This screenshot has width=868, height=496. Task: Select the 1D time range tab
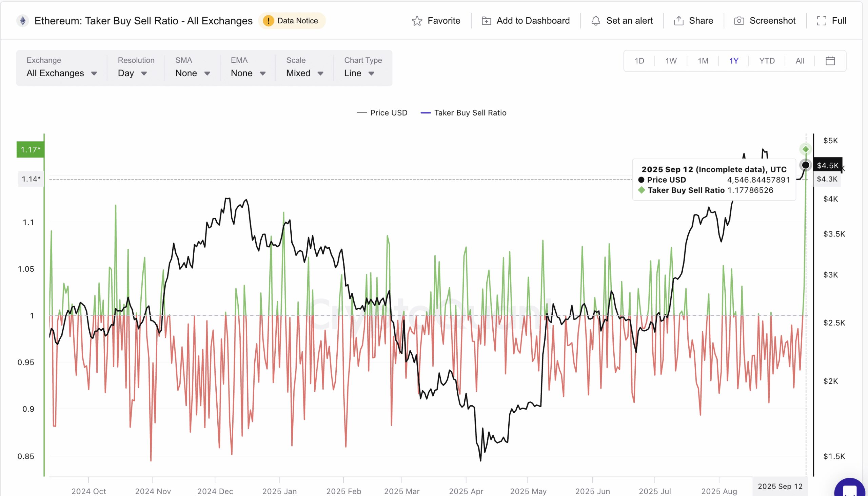[x=639, y=61]
